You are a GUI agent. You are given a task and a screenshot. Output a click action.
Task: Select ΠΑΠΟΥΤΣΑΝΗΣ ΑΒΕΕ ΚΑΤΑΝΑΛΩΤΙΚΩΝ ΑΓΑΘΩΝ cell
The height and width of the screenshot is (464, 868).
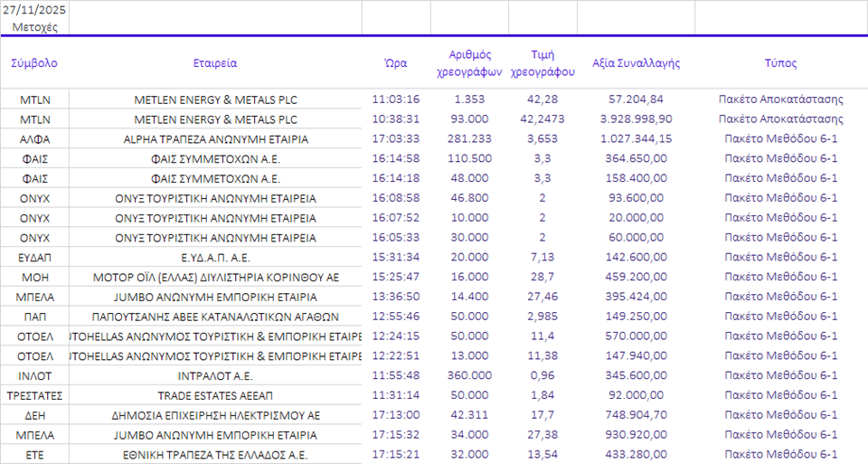tap(215, 317)
